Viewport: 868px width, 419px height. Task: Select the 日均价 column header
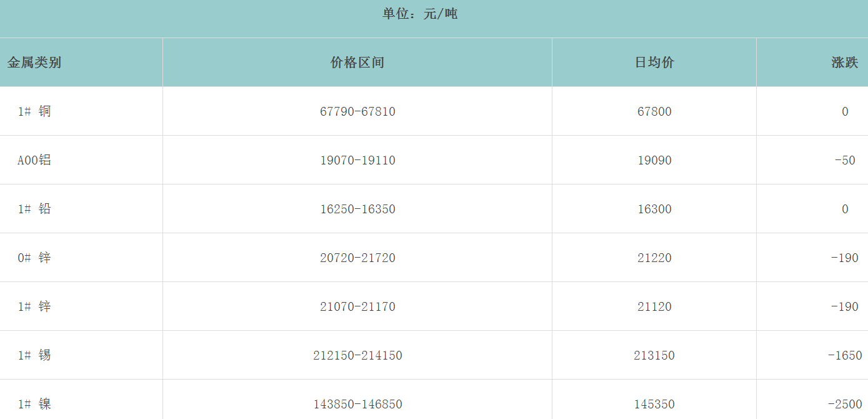tap(654, 63)
